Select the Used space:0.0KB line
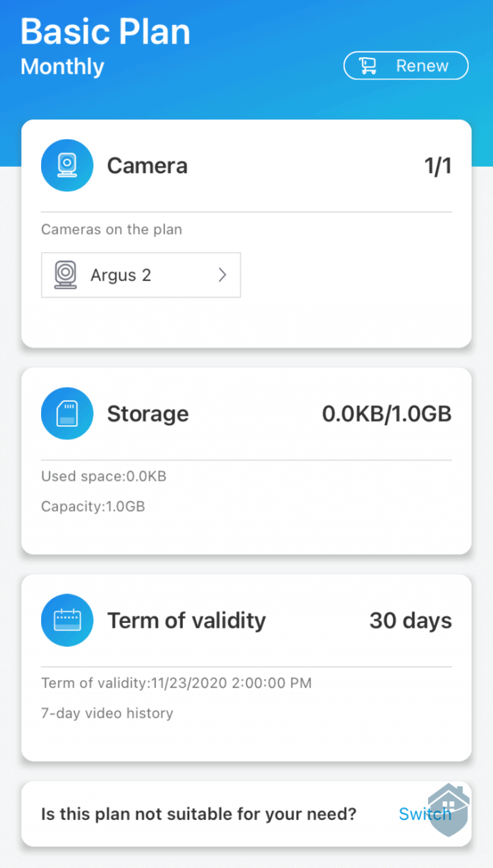Screen dimensions: 493x868 [x=103, y=476]
